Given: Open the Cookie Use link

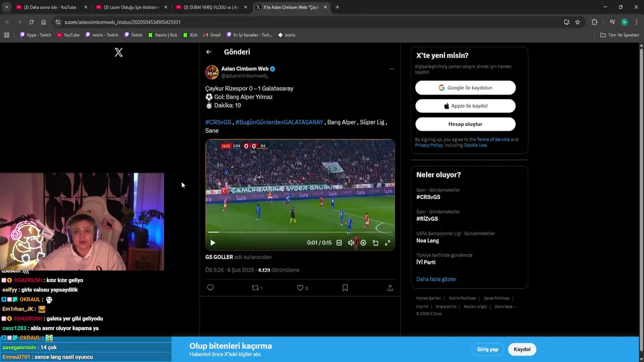Looking at the screenshot, I should [475, 145].
